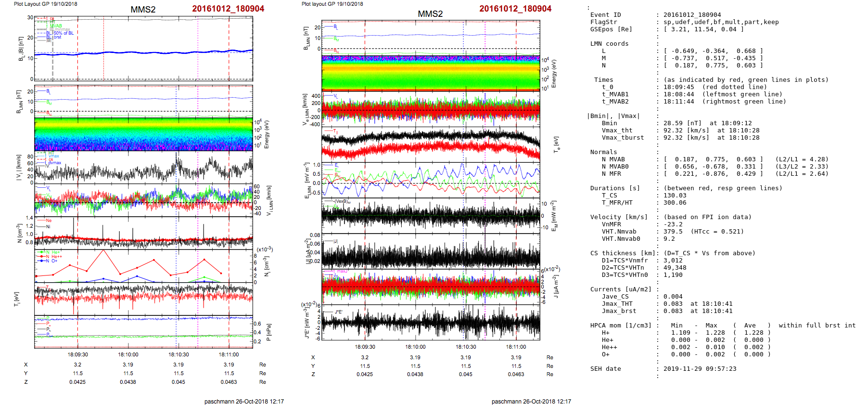This screenshot has height=405, width=868.
Task: Click the J*E' panel at bottom of right plot
Action: point(431,323)
